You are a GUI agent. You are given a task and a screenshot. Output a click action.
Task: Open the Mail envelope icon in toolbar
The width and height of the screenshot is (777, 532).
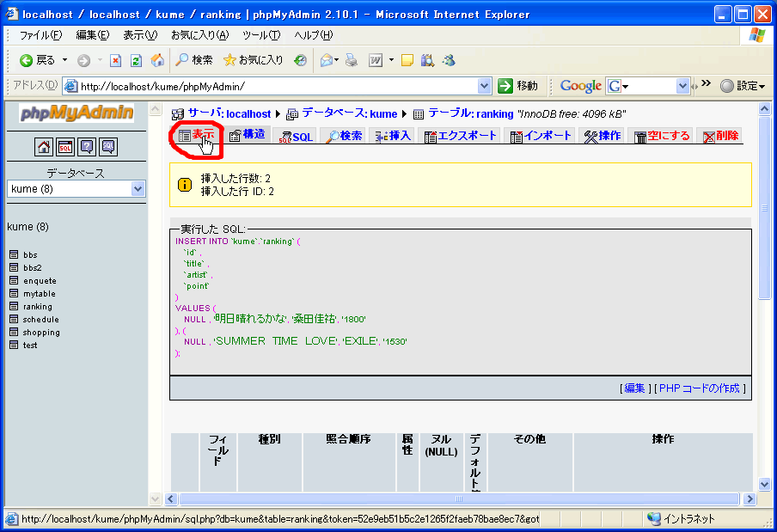326,60
